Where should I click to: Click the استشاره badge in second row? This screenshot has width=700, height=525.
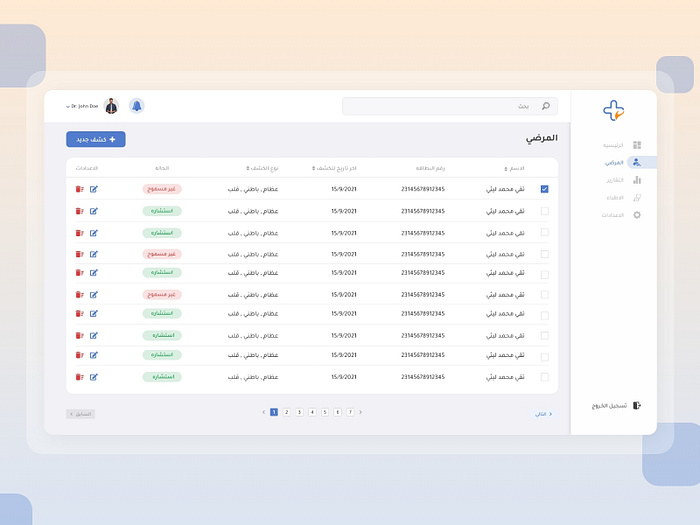coord(162,211)
